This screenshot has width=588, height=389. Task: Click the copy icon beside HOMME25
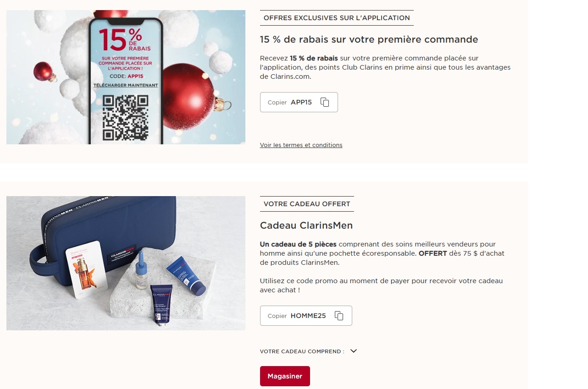(339, 316)
